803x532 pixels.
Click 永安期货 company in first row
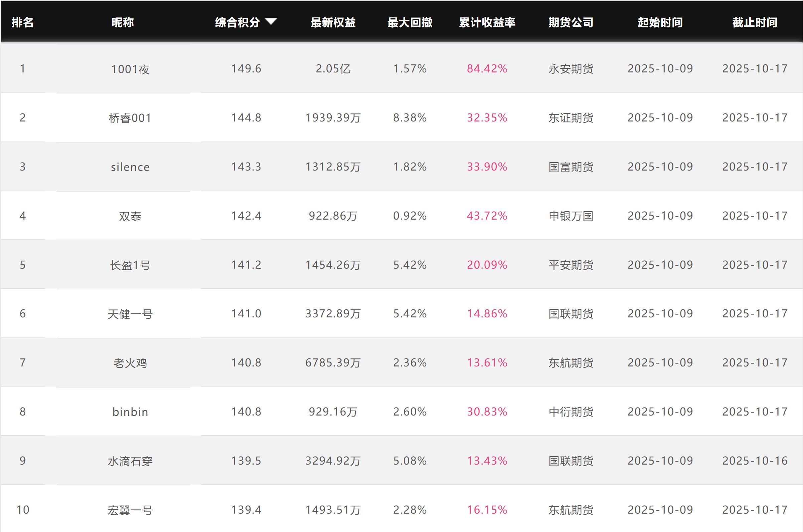pyautogui.click(x=571, y=69)
